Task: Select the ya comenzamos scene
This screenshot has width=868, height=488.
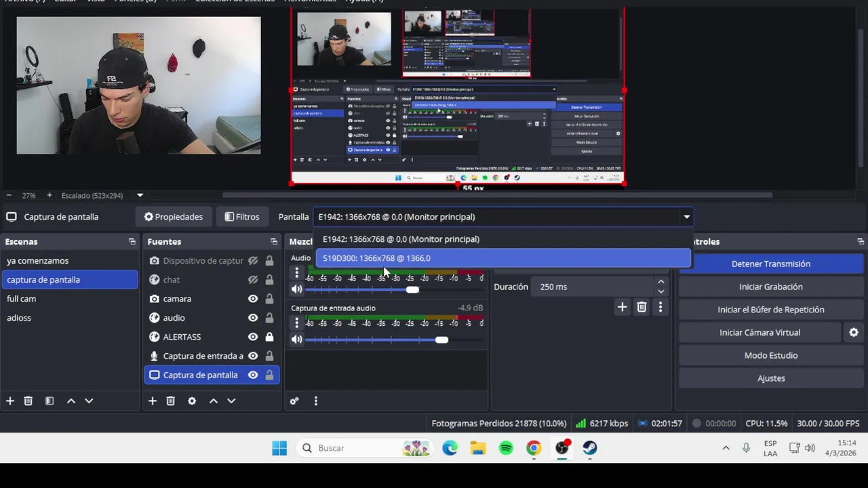Action: (x=71, y=260)
